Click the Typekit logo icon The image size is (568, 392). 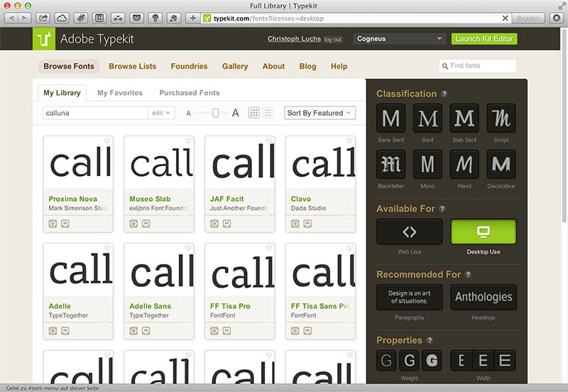point(44,39)
